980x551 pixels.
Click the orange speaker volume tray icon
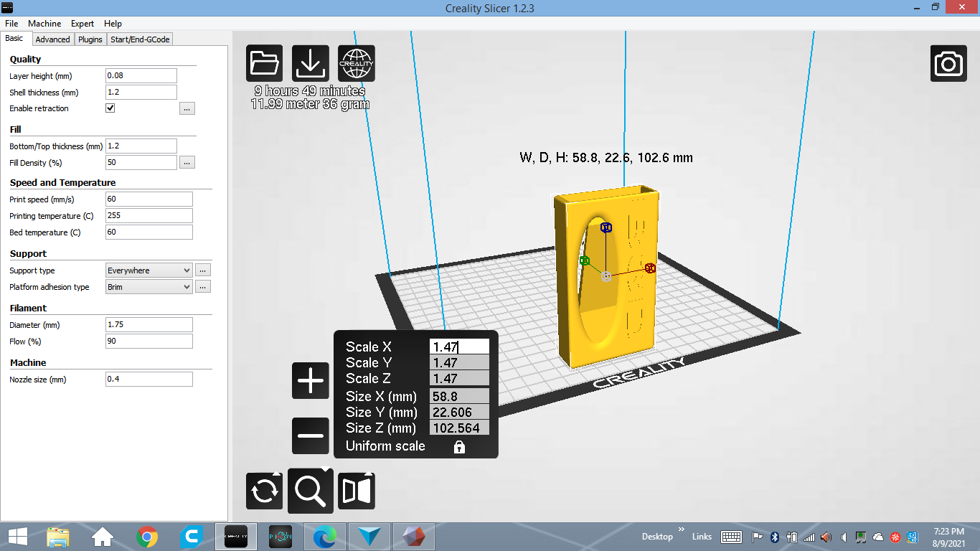[826, 537]
